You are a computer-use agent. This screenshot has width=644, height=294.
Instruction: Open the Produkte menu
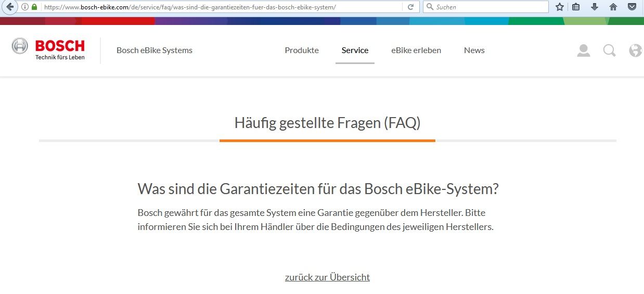[x=302, y=50]
